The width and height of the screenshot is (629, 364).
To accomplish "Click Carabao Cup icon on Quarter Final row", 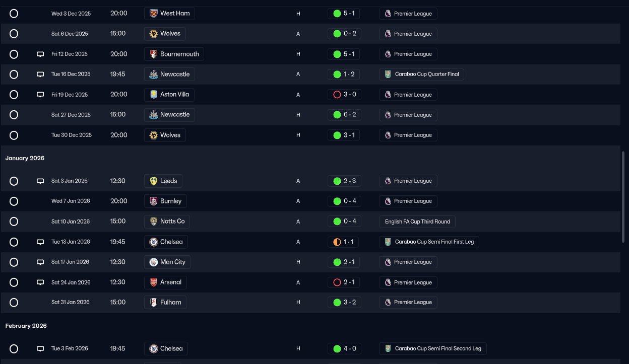I will pyautogui.click(x=388, y=75).
